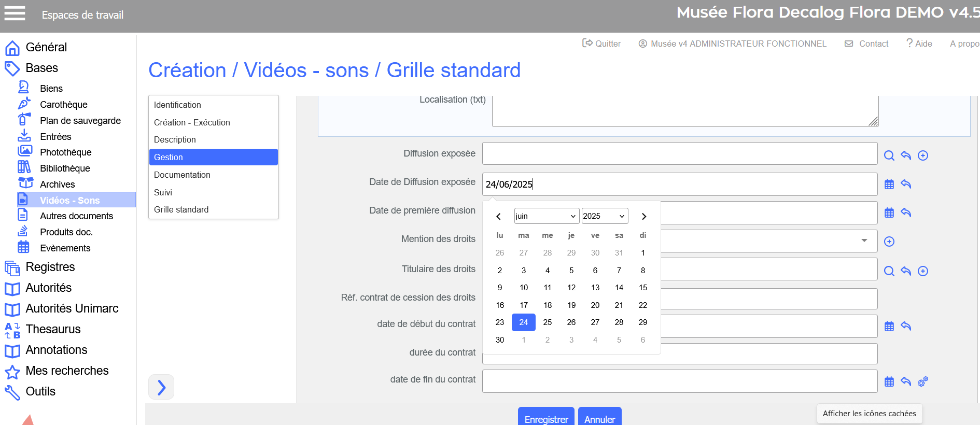Click add icon next to Mention des droits
The height and width of the screenshot is (425, 980).
point(889,242)
